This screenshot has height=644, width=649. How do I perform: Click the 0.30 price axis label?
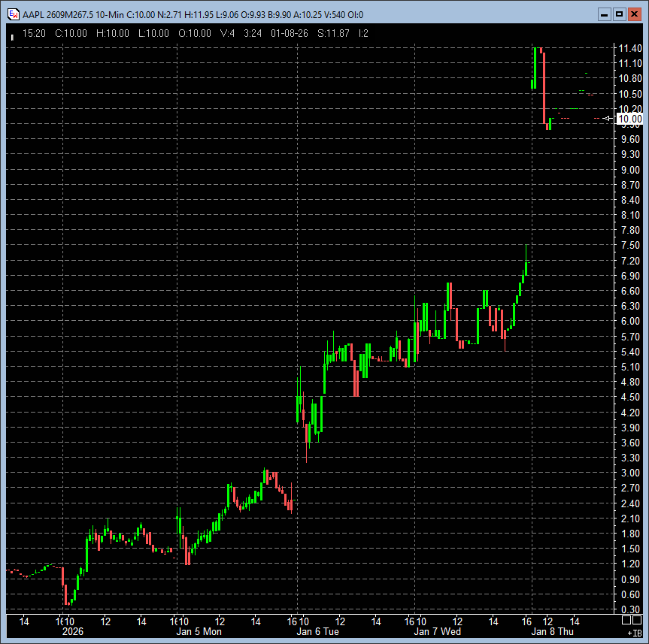pos(629,609)
